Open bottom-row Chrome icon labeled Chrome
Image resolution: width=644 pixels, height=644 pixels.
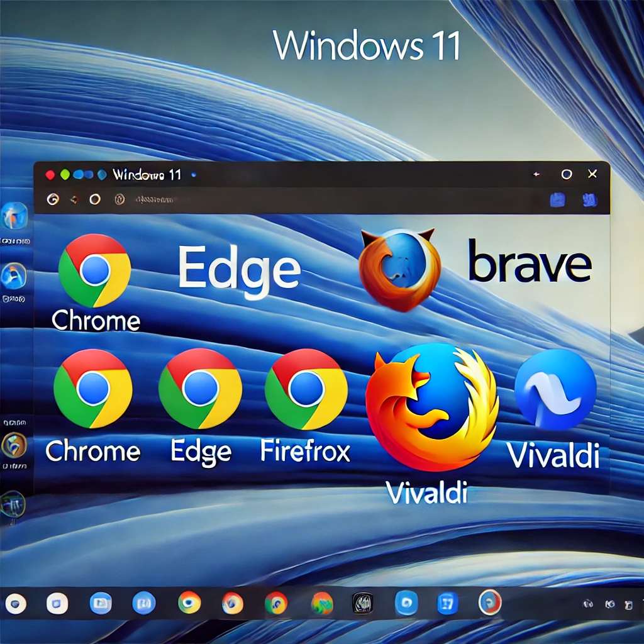93,389
